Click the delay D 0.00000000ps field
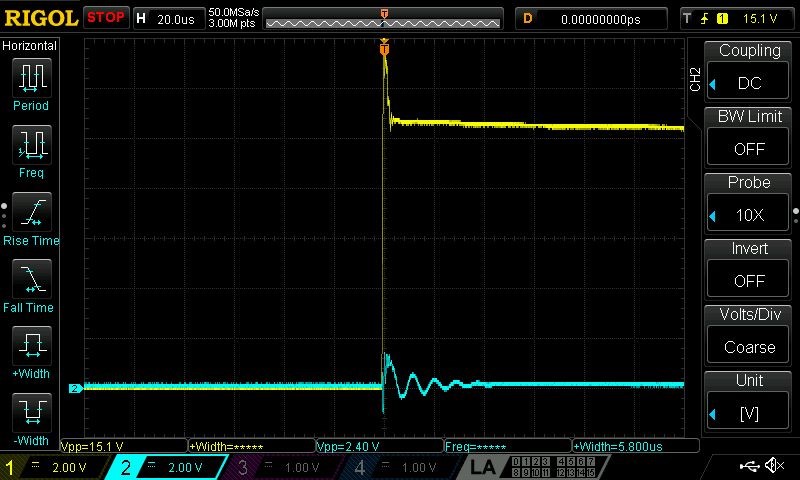Screen dimensions: 800x480 [591, 19]
